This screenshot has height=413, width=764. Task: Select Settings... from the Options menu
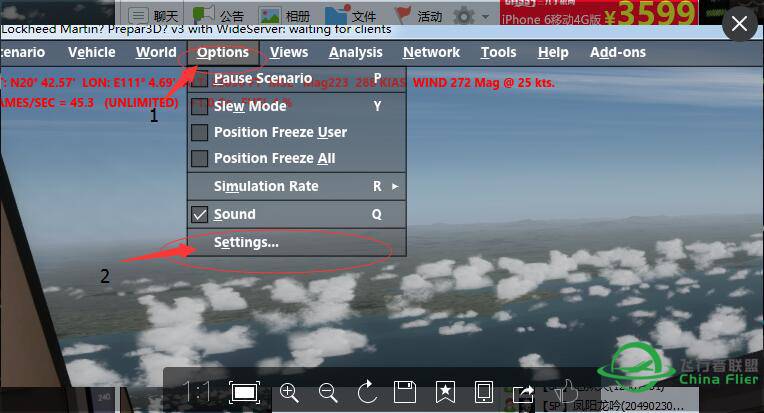246,242
